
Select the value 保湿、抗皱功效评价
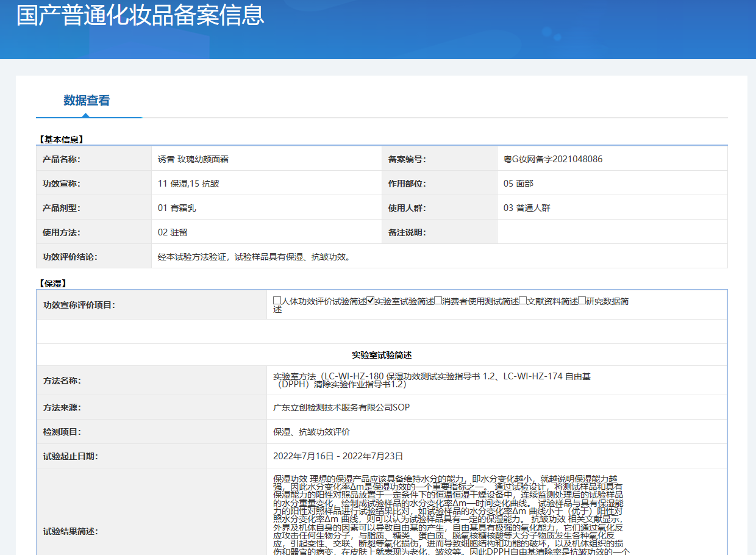312,432
